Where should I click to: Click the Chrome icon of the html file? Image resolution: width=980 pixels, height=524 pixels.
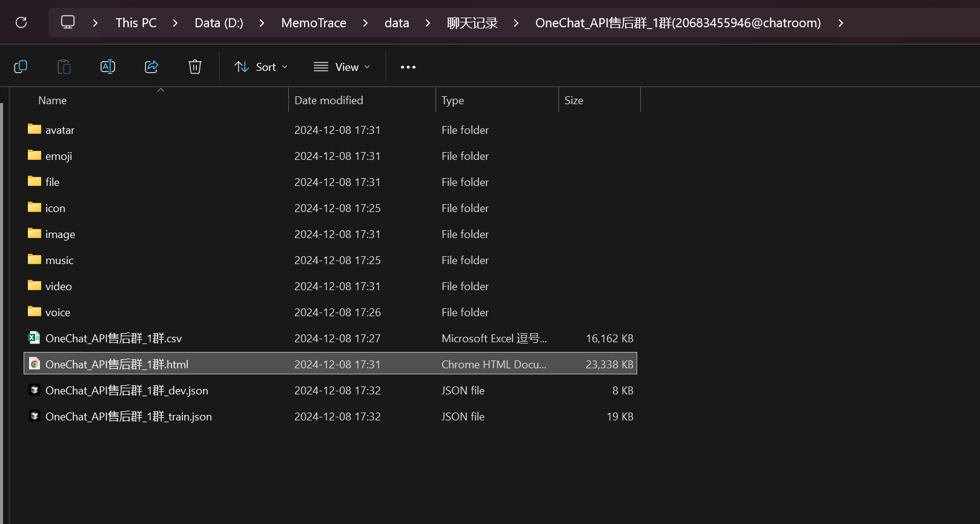[x=35, y=364]
